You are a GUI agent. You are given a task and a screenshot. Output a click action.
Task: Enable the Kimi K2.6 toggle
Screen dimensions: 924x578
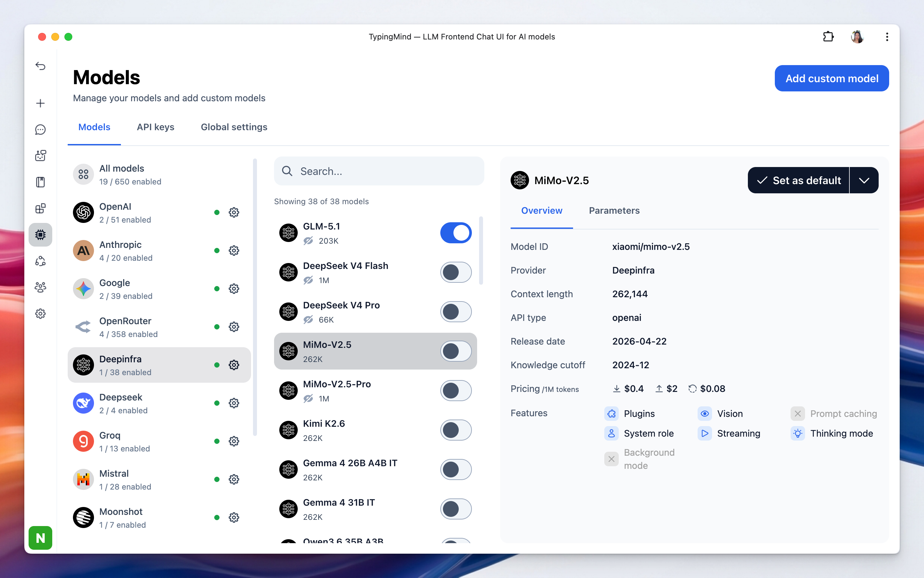pyautogui.click(x=456, y=430)
